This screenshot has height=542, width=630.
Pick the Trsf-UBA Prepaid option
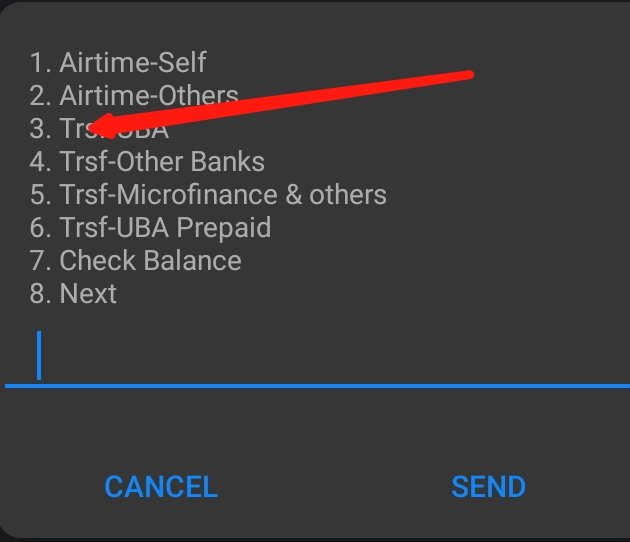tap(150, 227)
